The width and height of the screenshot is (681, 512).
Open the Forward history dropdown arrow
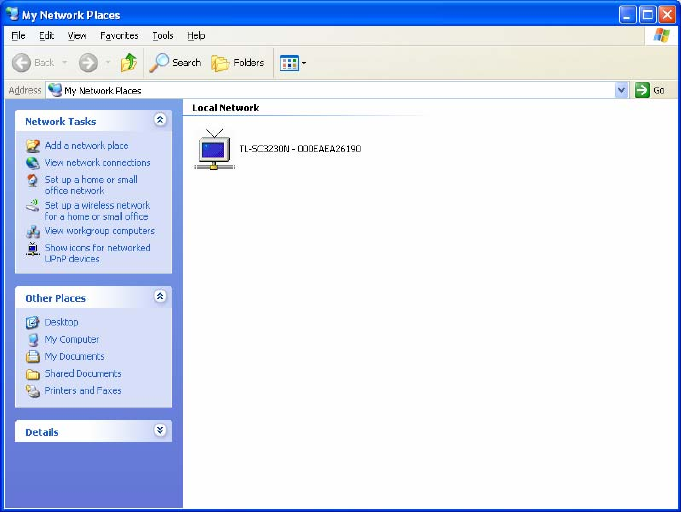click(108, 63)
